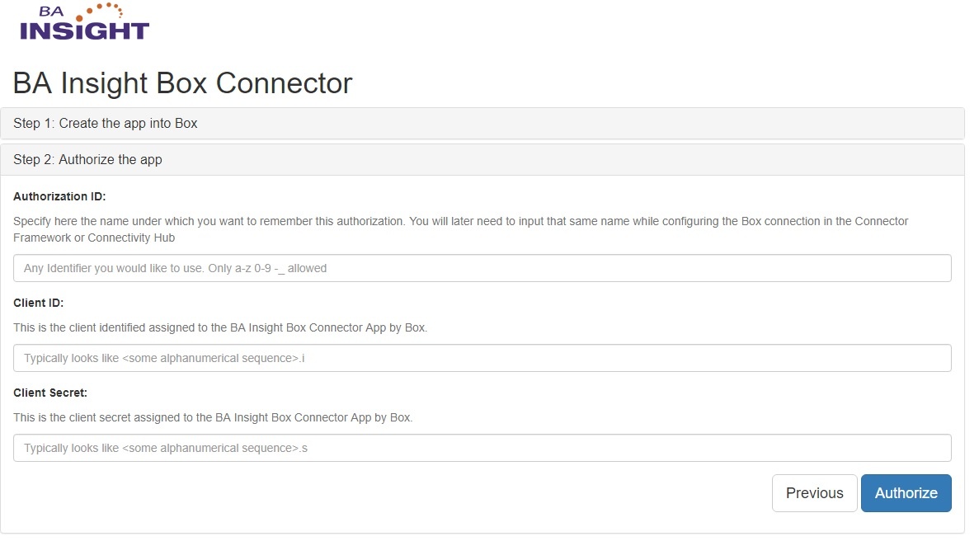This screenshot has height=560, width=979.
Task: Click the BA Insight logo
Action: [x=84, y=22]
